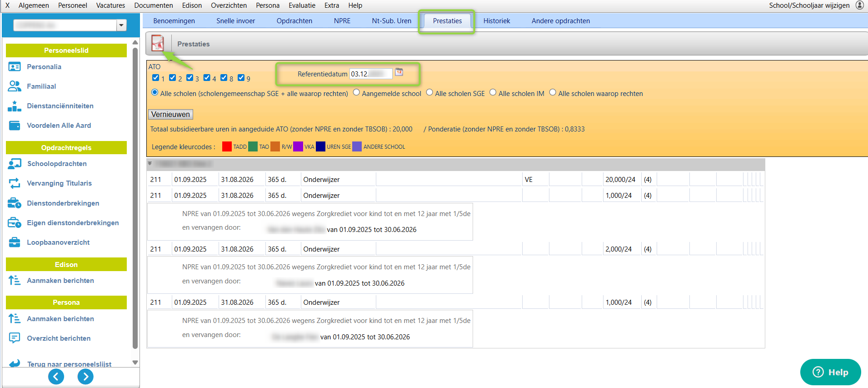This screenshot has height=388, width=868.
Task: Collapse the grouped row with the triangle
Action: (150, 163)
